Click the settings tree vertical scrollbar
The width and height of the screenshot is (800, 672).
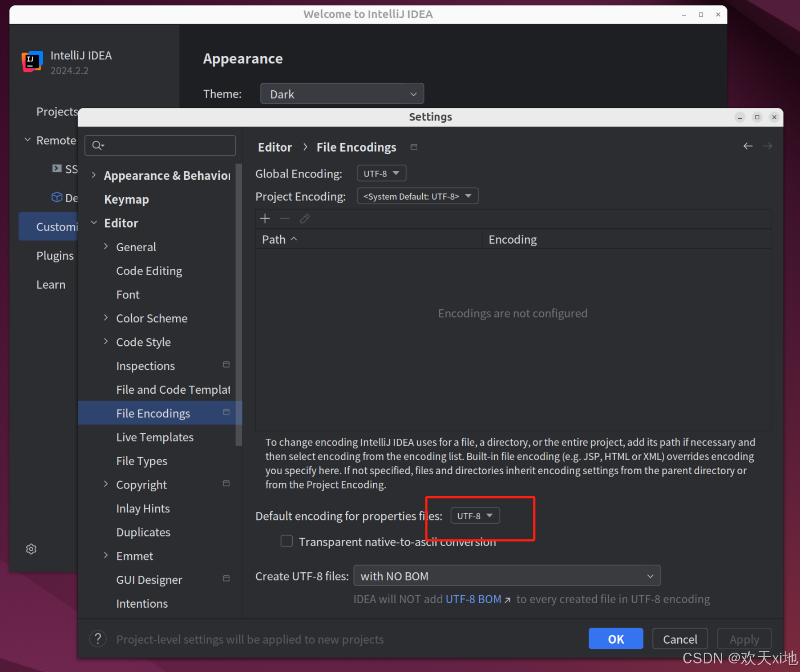click(239, 306)
